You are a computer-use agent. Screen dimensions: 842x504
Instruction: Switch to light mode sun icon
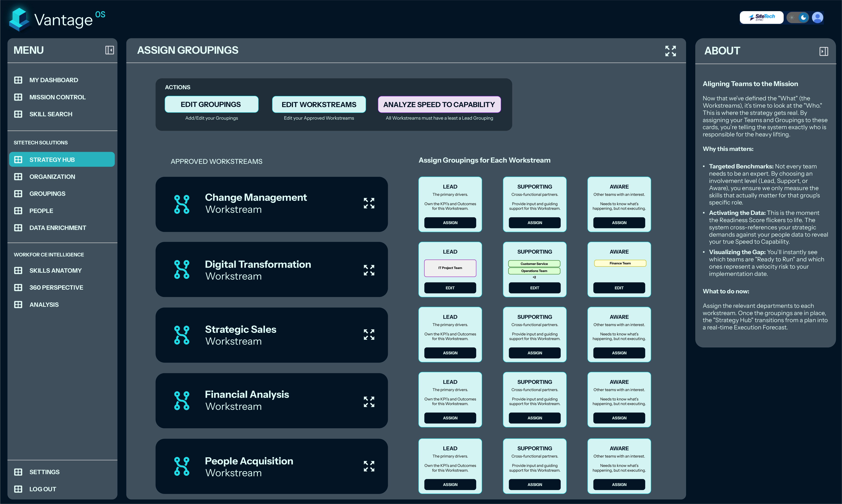pos(792,17)
